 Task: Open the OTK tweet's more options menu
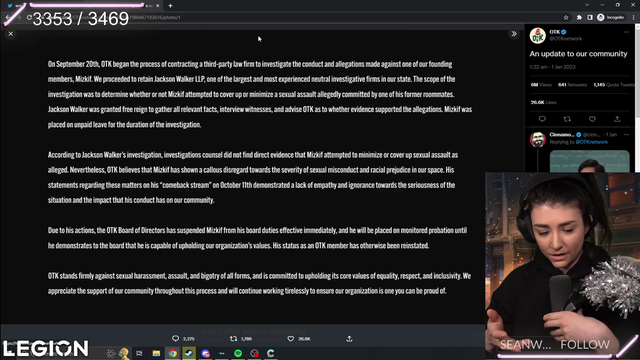tap(626, 32)
